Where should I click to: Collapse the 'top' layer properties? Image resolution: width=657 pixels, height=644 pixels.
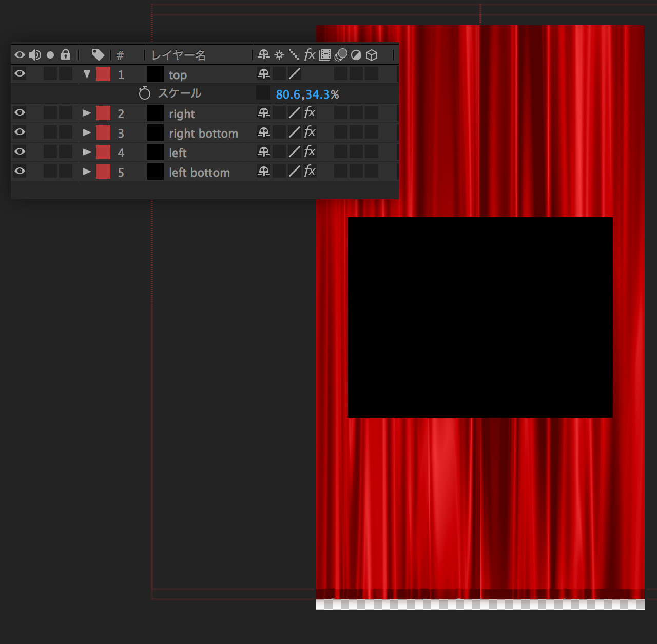[x=87, y=74]
